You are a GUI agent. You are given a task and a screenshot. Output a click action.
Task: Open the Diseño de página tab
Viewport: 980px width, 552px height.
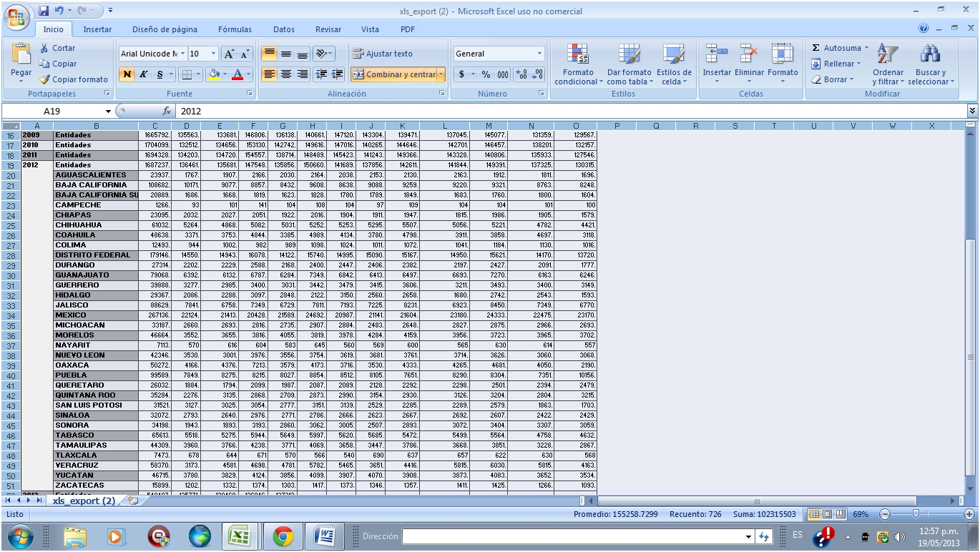click(165, 29)
